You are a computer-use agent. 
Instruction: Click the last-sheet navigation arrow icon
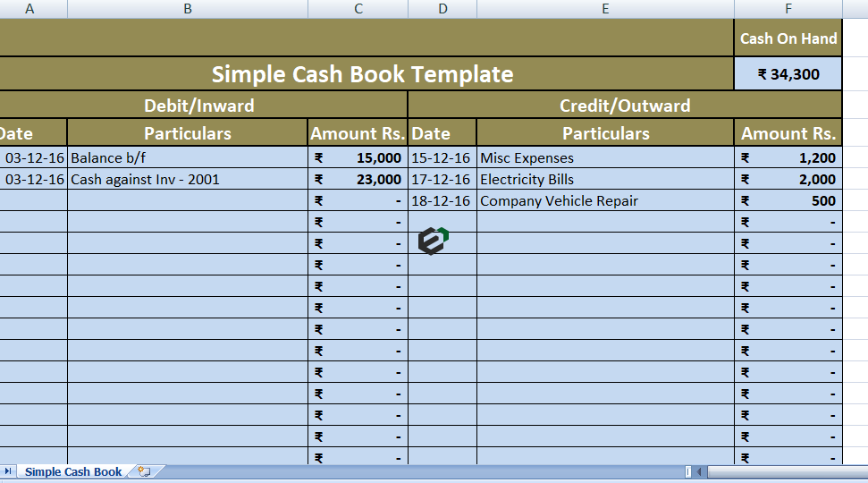pyautogui.click(x=8, y=471)
